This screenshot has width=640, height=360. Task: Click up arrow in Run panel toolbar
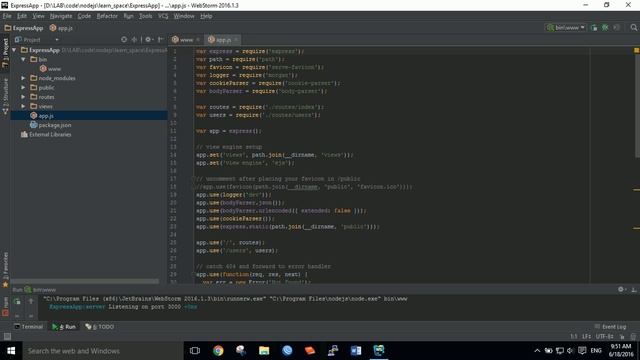[31, 302]
